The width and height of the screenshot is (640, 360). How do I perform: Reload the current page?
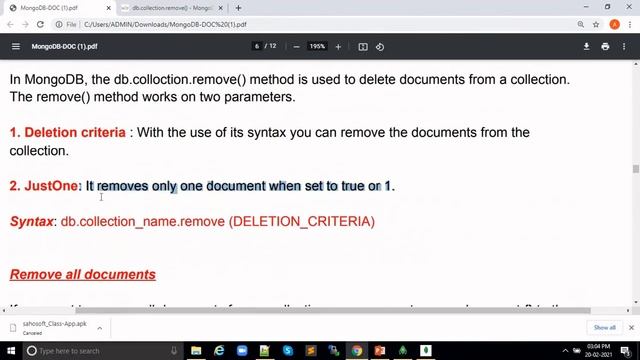click(x=40, y=24)
